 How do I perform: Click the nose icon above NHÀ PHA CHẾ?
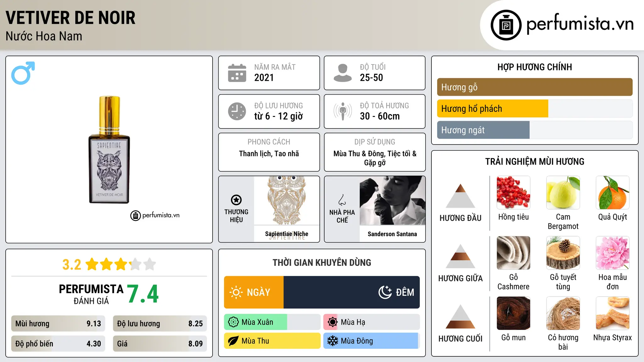342,200
